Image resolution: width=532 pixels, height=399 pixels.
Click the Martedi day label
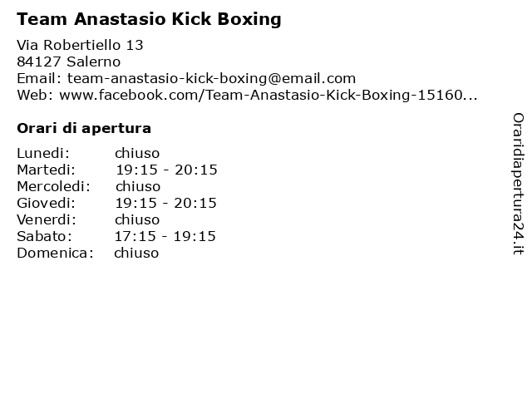click(47, 170)
